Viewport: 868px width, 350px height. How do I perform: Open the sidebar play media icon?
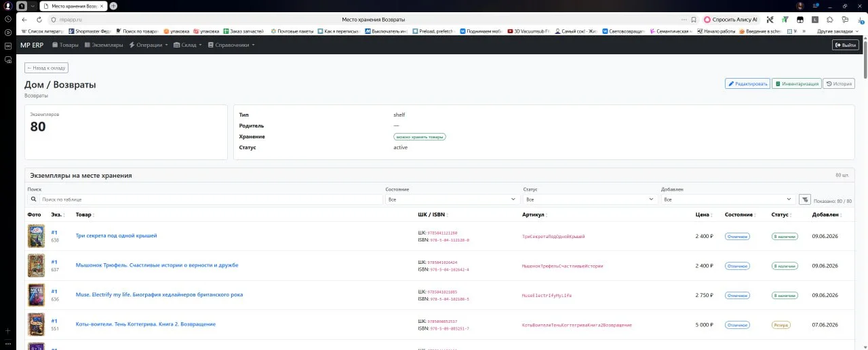click(x=7, y=32)
